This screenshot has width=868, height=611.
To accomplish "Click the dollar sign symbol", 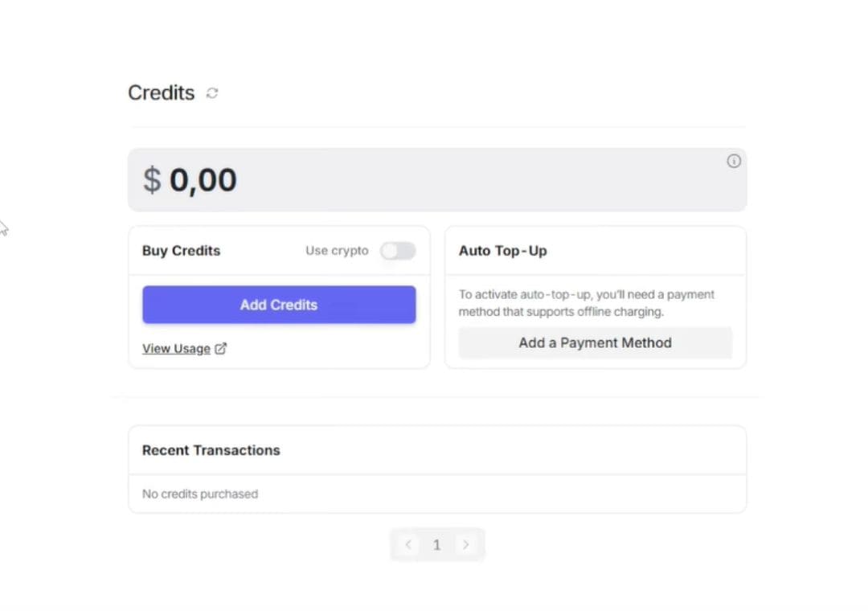I will tap(152, 180).
